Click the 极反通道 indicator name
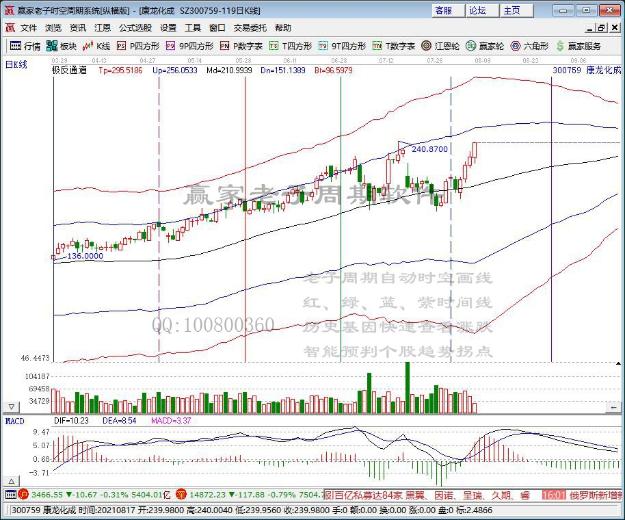This screenshot has height=520, width=625. (69, 71)
